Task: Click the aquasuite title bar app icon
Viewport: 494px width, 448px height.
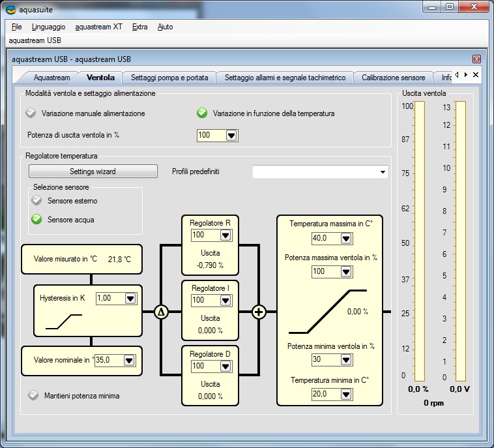Action: tap(11, 8)
